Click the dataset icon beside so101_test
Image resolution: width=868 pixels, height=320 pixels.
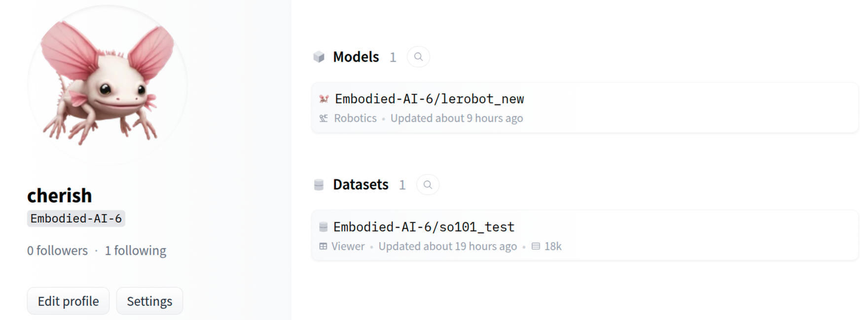click(x=324, y=227)
